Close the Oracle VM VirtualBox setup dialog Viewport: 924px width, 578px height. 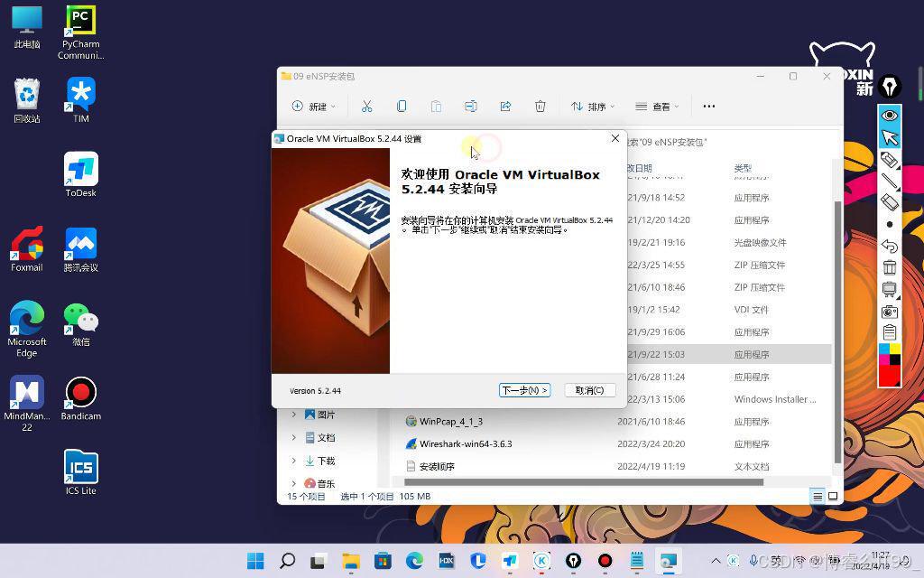tap(615, 138)
